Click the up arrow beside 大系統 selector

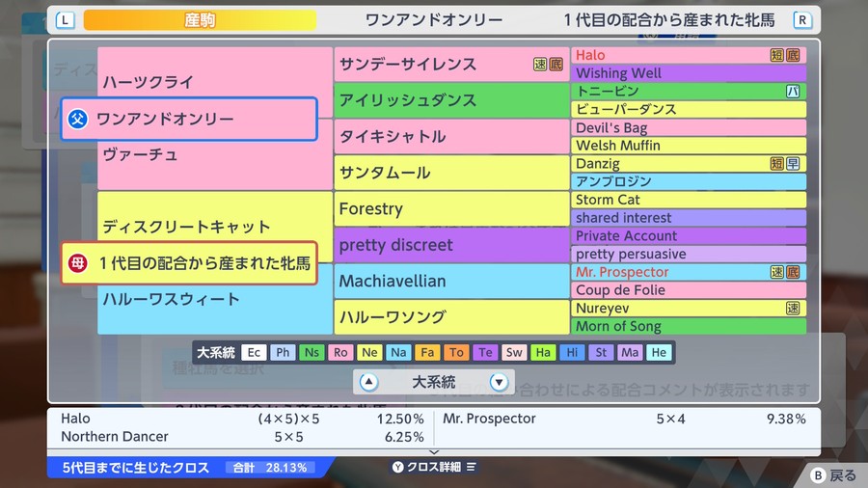[368, 382]
